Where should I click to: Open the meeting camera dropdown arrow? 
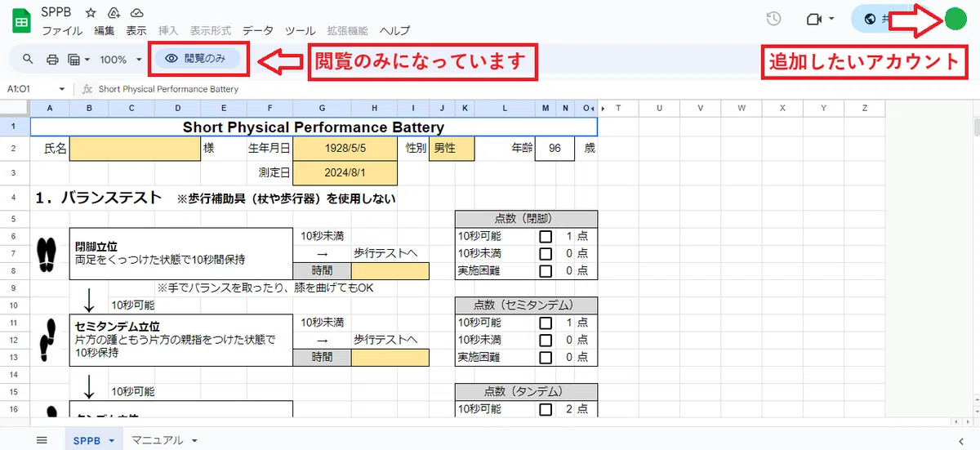coord(831,19)
